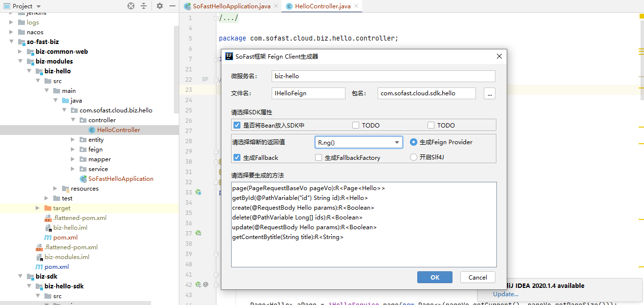
Task: Click the Spring bean gutter icon on line 33
Action: (199, 193)
